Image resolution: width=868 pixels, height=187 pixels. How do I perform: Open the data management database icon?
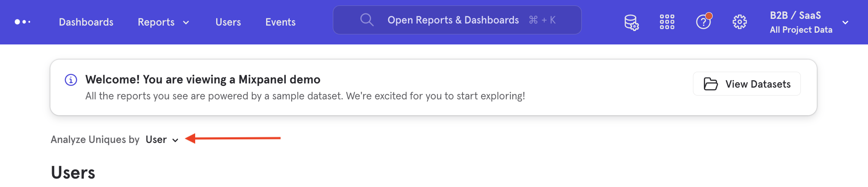[x=631, y=22]
